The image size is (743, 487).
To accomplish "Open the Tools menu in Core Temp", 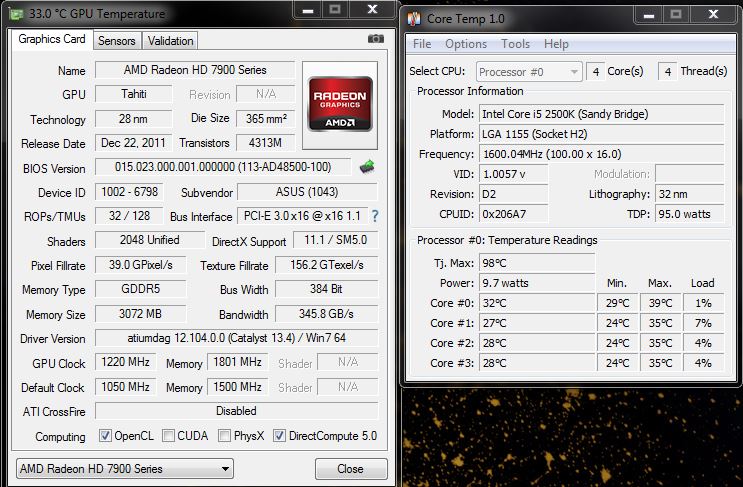I will pyautogui.click(x=516, y=44).
